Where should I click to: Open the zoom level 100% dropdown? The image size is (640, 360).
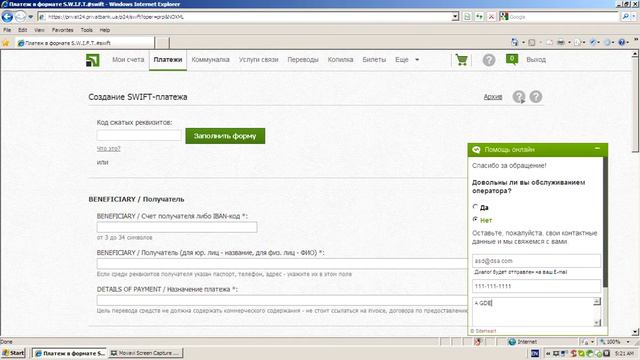[x=628, y=342]
